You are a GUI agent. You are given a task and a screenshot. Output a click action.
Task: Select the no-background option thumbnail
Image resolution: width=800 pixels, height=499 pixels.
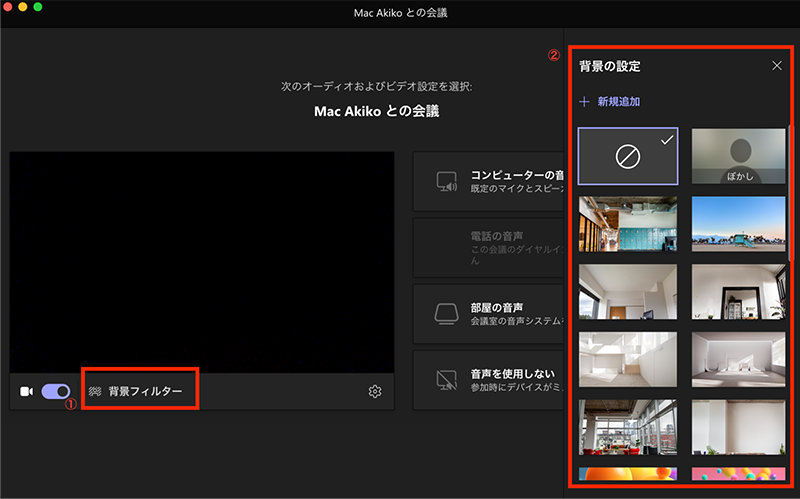click(628, 156)
